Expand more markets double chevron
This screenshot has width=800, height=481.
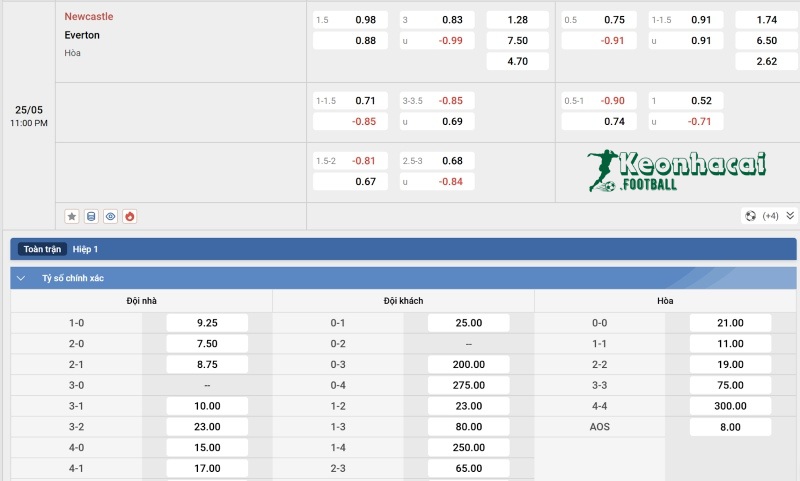coord(790,216)
